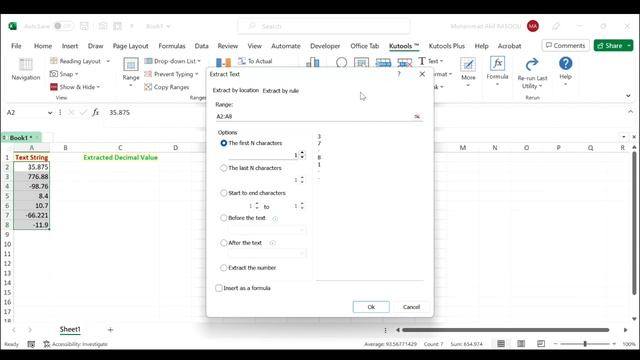Switch to Extract by rule tab
640x360 pixels.
(280, 91)
